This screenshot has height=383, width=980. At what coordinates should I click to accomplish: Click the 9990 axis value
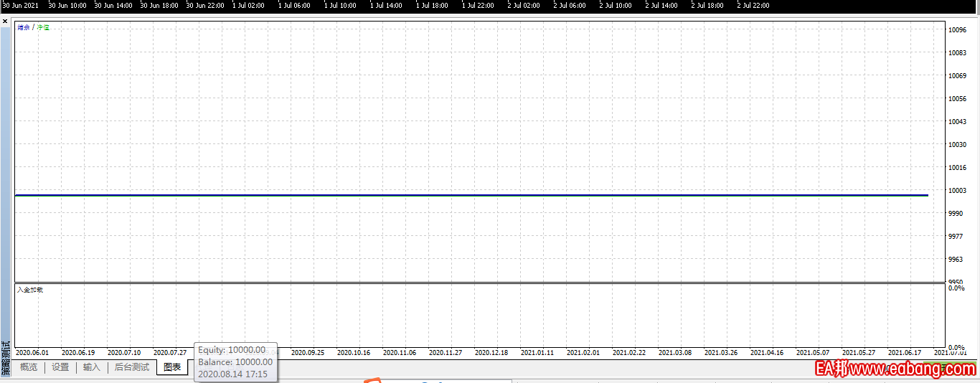tap(956, 214)
